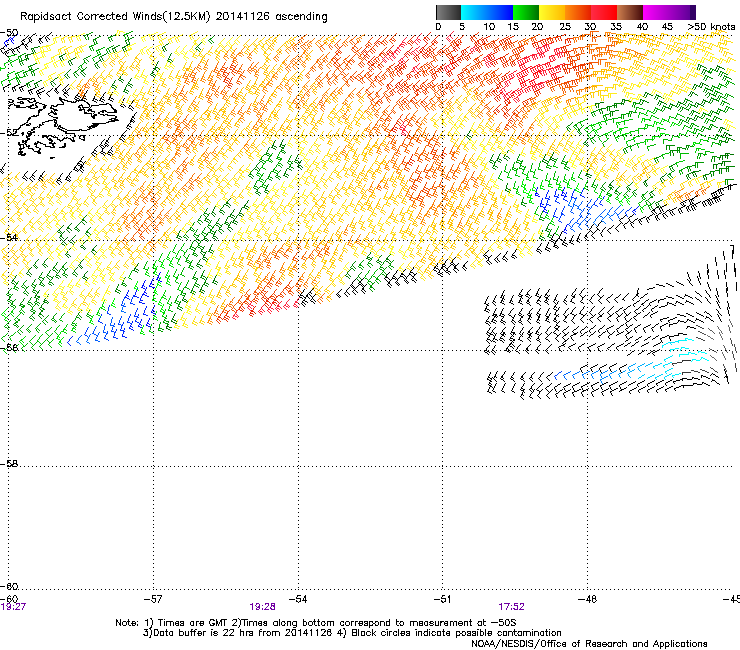
Task: Click the '-56' latitude axis label
Action: (x=9, y=347)
